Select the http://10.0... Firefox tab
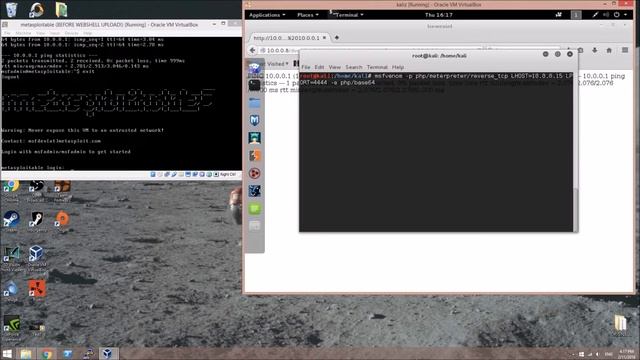Screen dimensions: 640x360 (289, 38)
